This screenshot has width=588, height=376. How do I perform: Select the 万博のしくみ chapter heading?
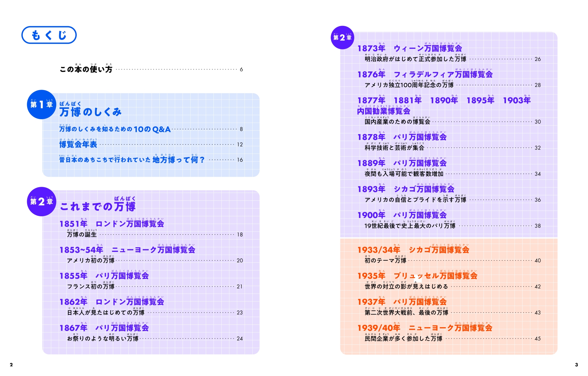point(90,112)
